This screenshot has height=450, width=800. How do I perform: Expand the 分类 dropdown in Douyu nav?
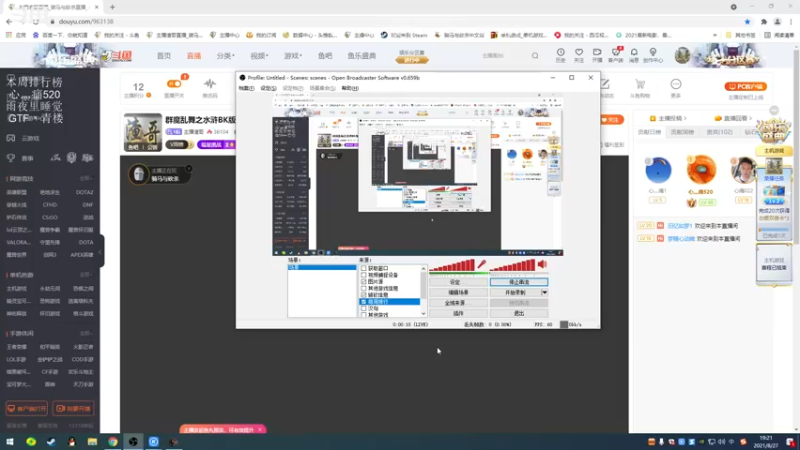225,56
